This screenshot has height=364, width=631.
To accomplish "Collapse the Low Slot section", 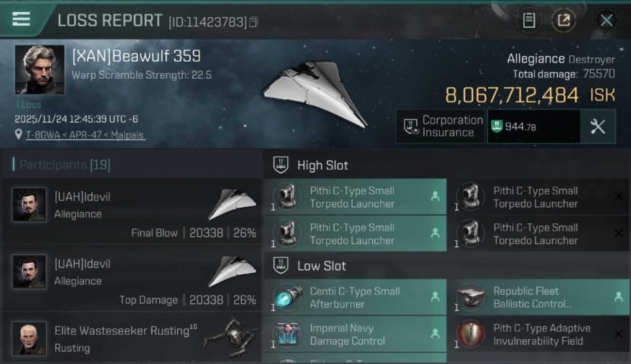I will coord(321,266).
